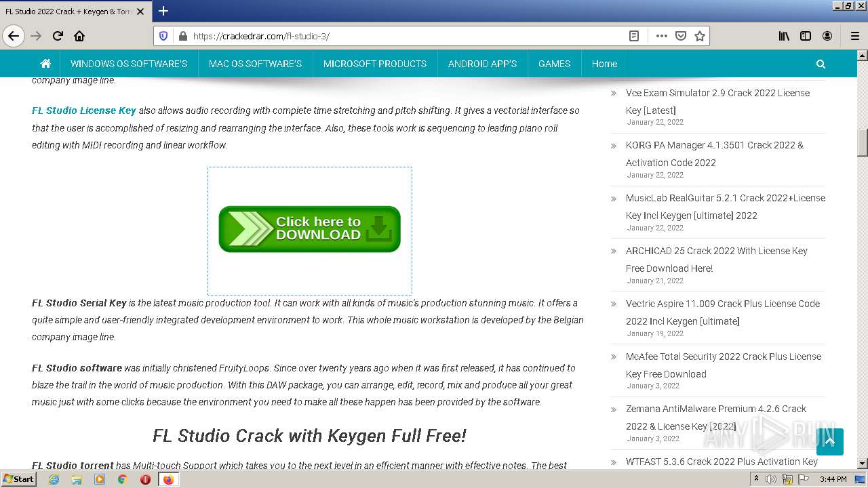Go to site home via house icon

(45, 64)
